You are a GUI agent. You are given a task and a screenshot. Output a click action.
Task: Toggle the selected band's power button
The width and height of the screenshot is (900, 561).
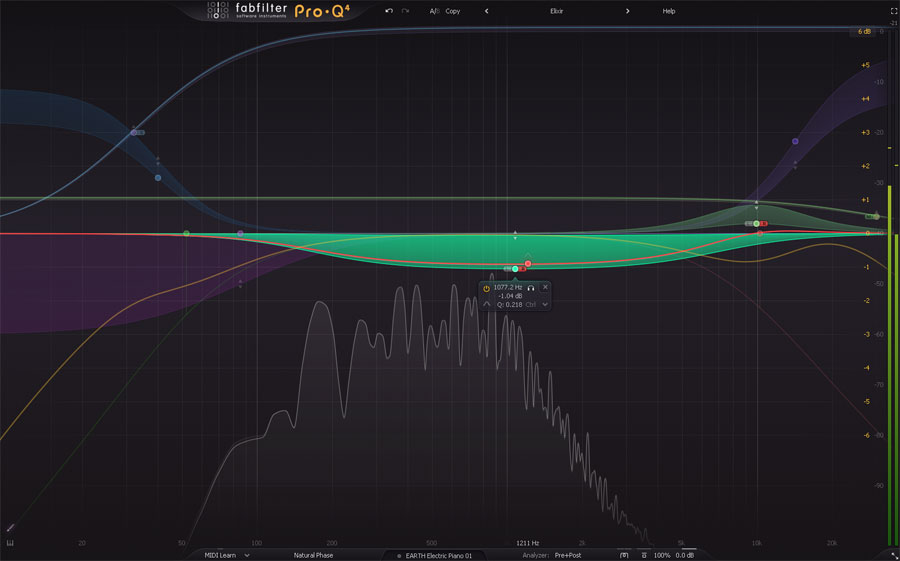(x=487, y=288)
